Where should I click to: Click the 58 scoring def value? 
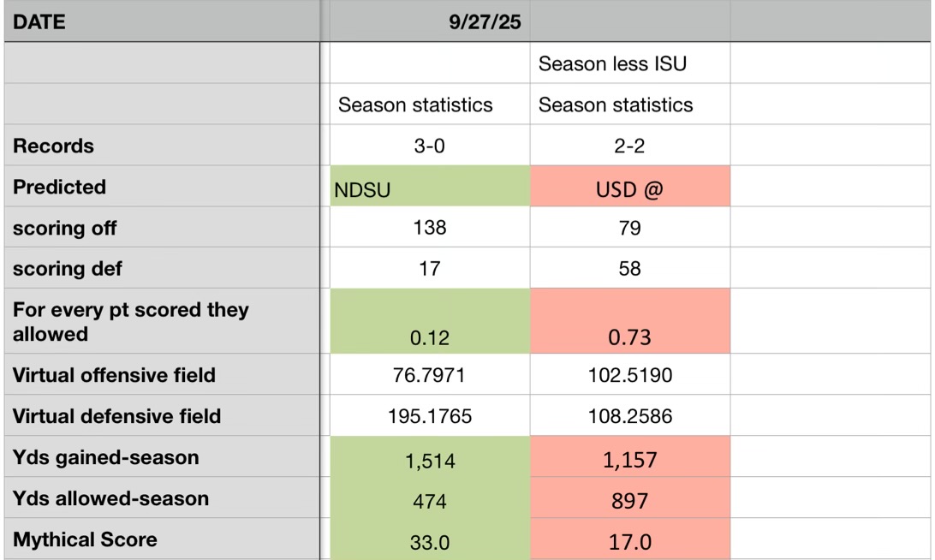pyautogui.click(x=629, y=269)
